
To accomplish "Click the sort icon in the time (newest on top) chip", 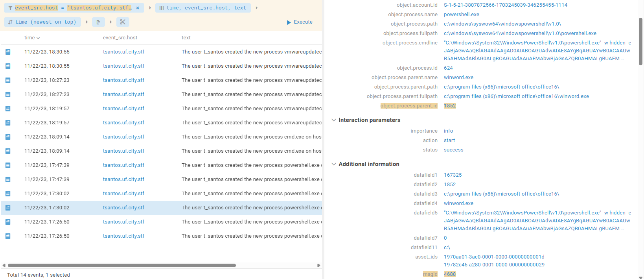I will pyautogui.click(x=10, y=22).
